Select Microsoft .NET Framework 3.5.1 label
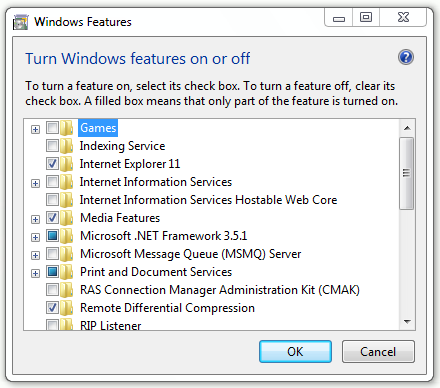This screenshot has height=388, width=440. 164,236
